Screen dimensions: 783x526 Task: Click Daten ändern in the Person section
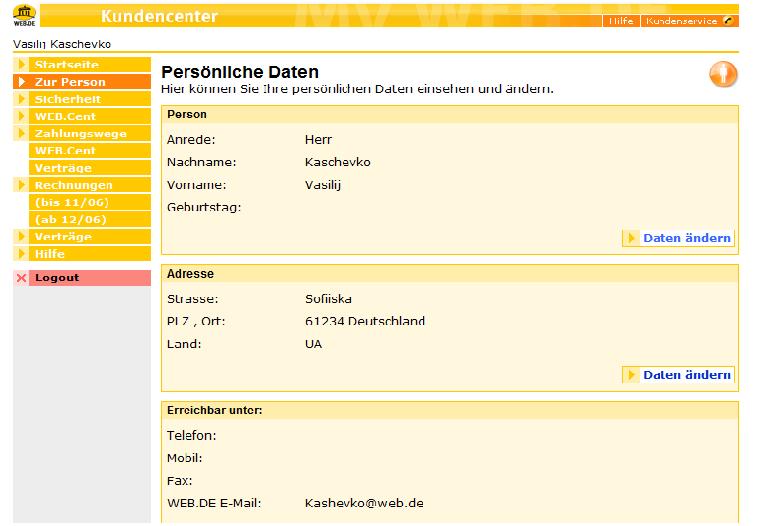[x=686, y=238]
